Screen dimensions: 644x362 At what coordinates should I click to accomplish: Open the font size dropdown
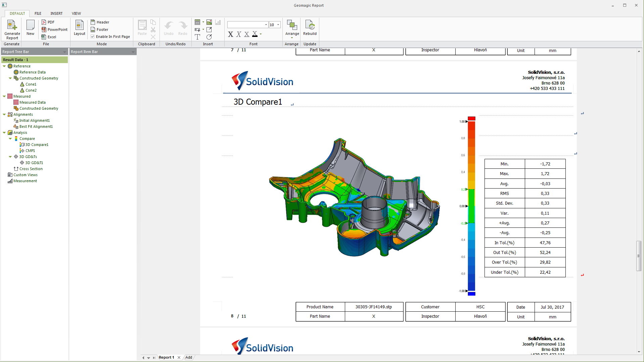pyautogui.click(x=278, y=25)
